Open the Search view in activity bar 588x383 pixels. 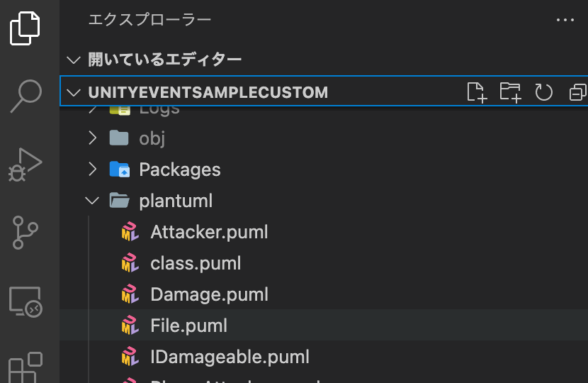coord(26,96)
